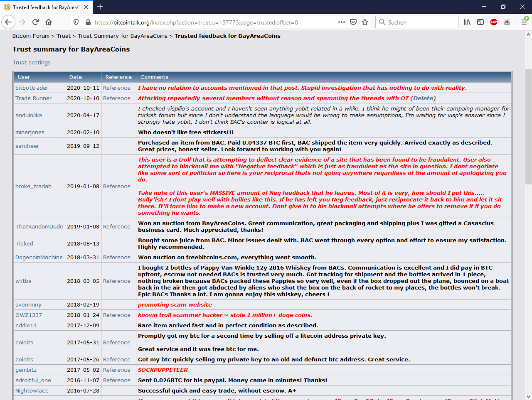Open the wttbs user profile
This screenshot has height=400, width=532.
click(x=23, y=281)
